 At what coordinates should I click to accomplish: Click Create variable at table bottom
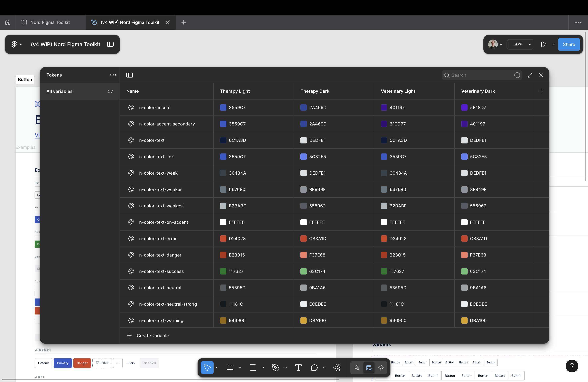pyautogui.click(x=148, y=336)
